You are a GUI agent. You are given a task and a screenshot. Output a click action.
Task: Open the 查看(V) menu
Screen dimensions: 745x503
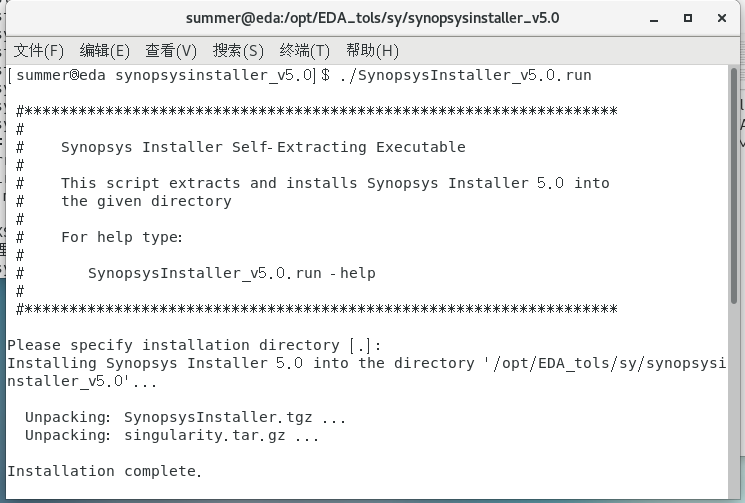171,51
